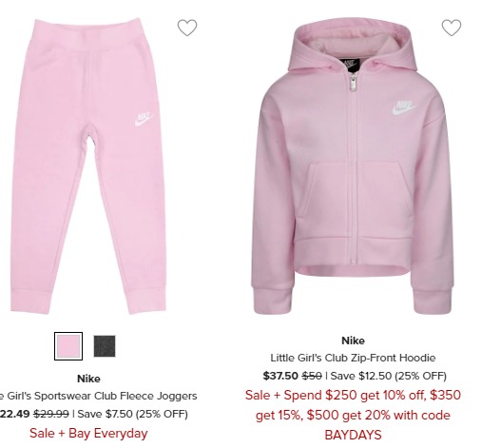Click the Save $12.50 (25% OFF) label
Screen dimensions: 500x448
point(389,377)
